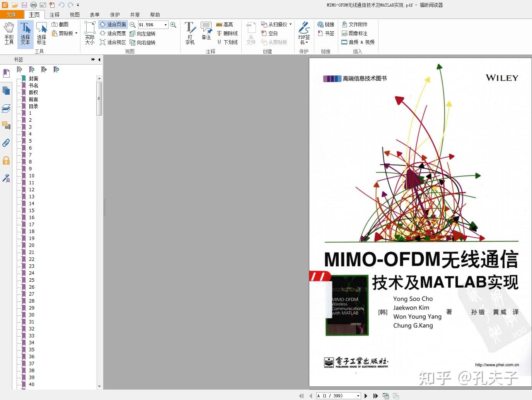Take a snapshot with the 截图 tool
Viewport: 532px width, 400px height.
[61, 24]
